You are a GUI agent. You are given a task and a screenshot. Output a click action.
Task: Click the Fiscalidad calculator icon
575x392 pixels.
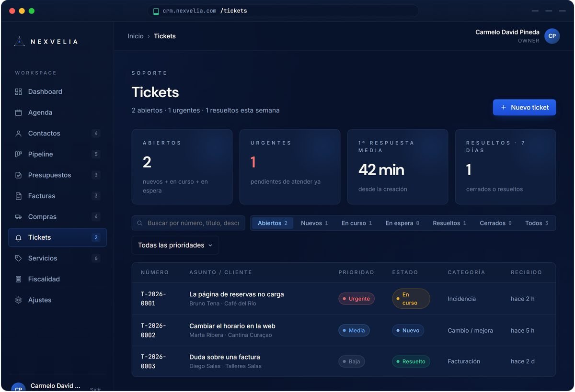(18, 279)
